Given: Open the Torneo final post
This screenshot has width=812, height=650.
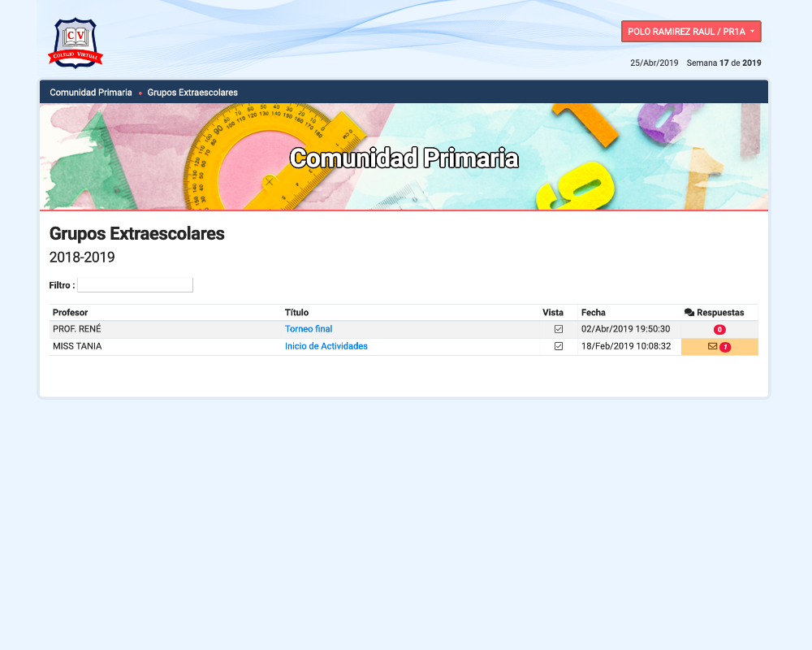Looking at the screenshot, I should 308,328.
